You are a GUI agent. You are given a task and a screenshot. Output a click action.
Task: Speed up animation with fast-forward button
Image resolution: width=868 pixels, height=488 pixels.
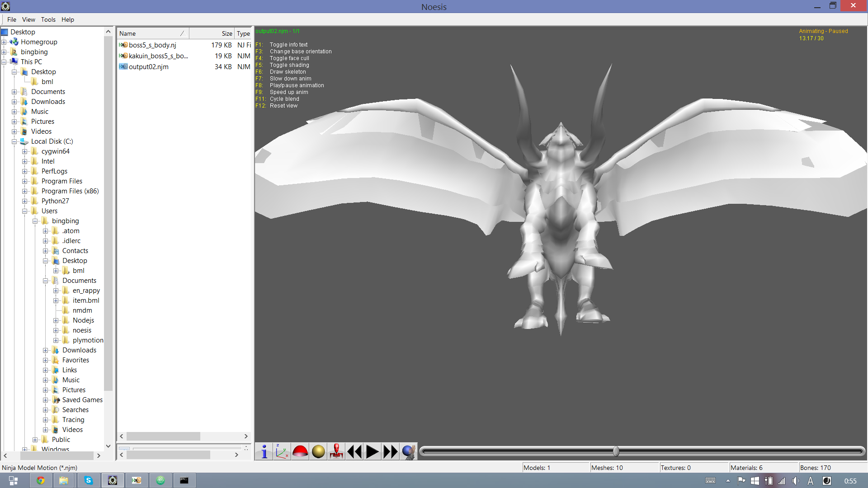pyautogui.click(x=391, y=451)
